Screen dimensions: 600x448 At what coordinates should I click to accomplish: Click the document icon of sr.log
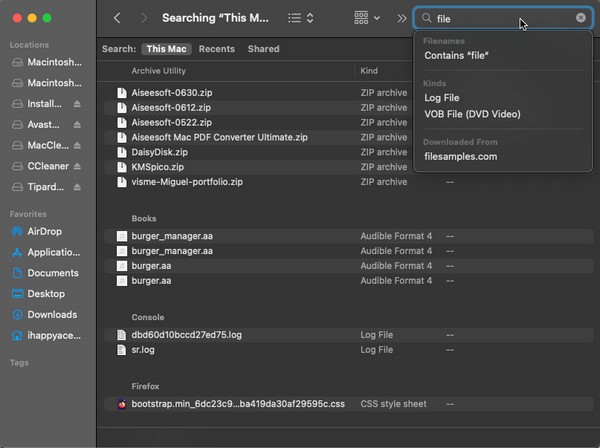[122, 350]
